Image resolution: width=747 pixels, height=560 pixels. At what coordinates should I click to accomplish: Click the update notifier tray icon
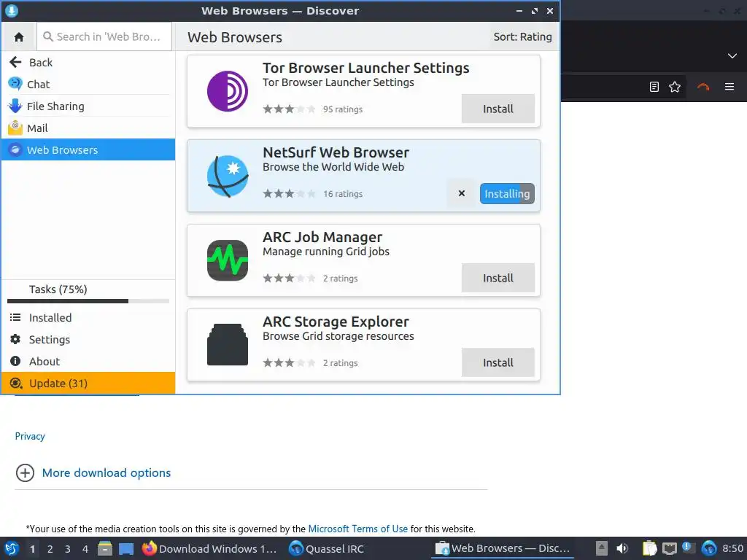[689, 548]
